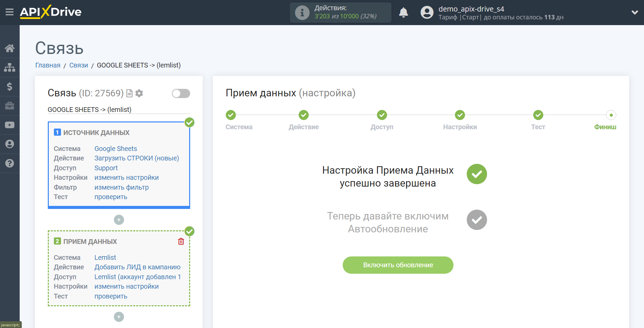The height and width of the screenshot is (328, 644).
Task: Go to the Система step
Action: (231, 115)
